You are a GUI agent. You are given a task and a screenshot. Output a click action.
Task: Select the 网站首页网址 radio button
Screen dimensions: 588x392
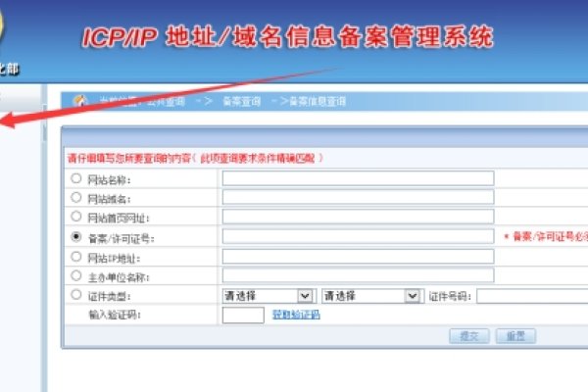point(75,217)
